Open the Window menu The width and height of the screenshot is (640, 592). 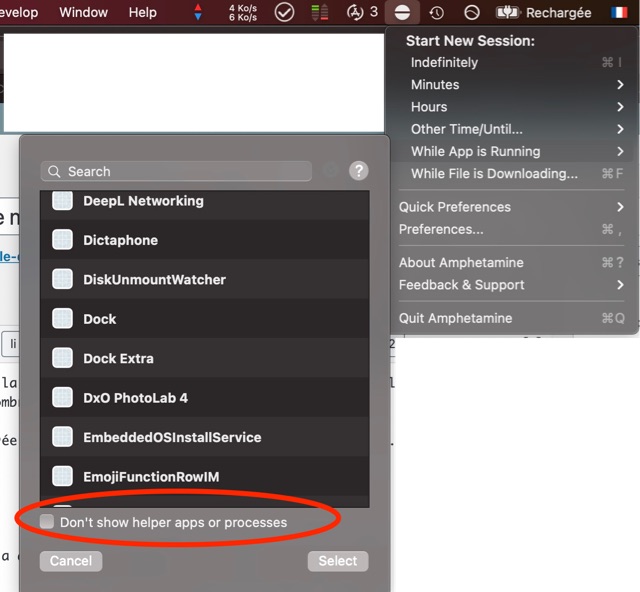tap(83, 13)
